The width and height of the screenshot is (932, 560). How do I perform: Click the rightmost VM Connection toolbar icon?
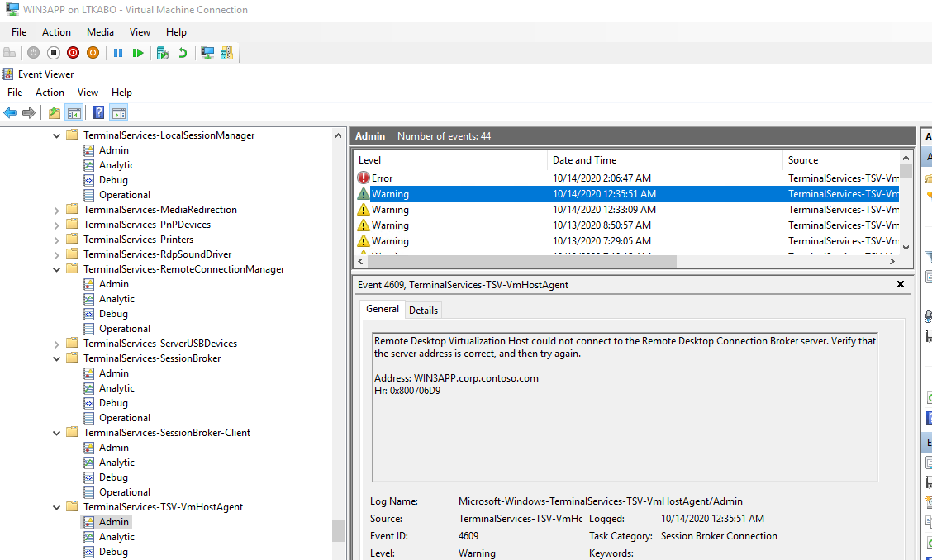[226, 53]
